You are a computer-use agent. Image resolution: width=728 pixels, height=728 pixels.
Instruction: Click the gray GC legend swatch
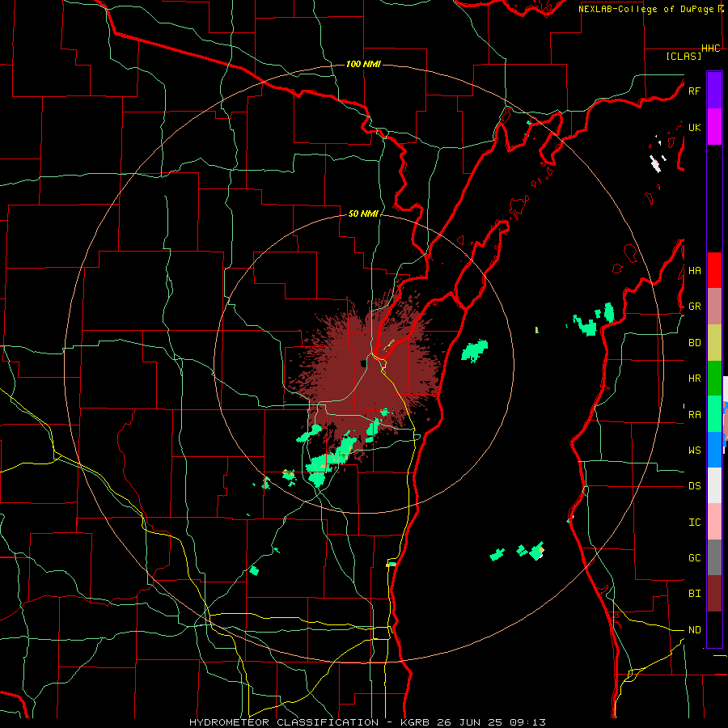click(714, 557)
